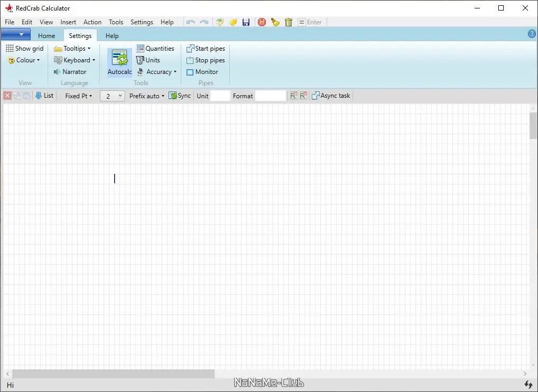538x392 pixels.
Task: Open the Units tool
Action: click(148, 60)
